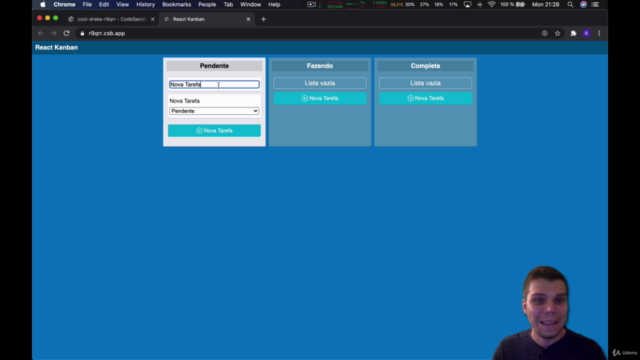
Task: Go back in browser history
Action: click(40, 33)
